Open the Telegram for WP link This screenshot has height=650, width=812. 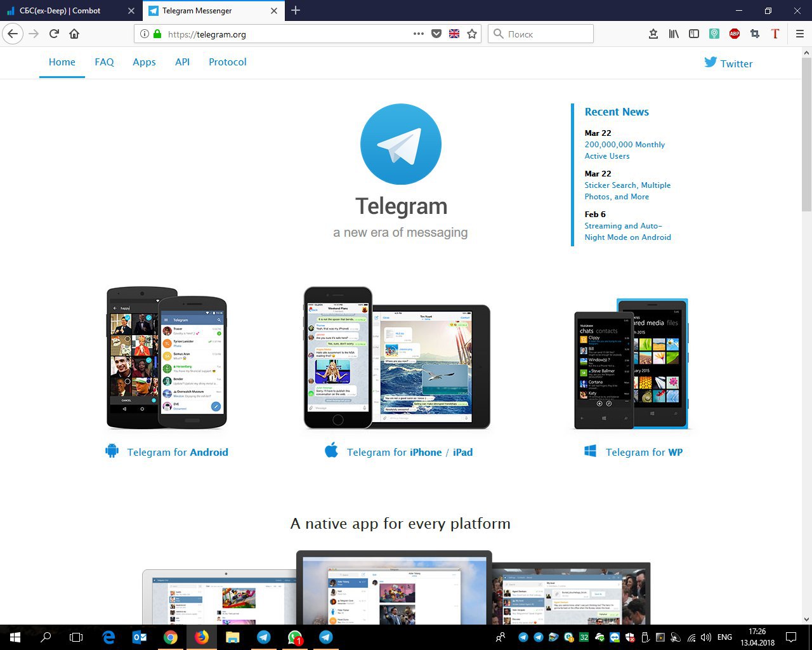[x=633, y=452]
